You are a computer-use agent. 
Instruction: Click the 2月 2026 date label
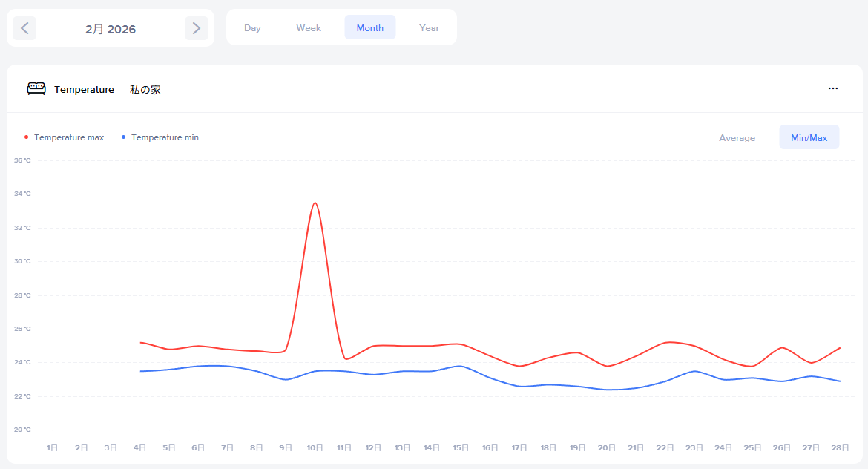click(x=111, y=29)
